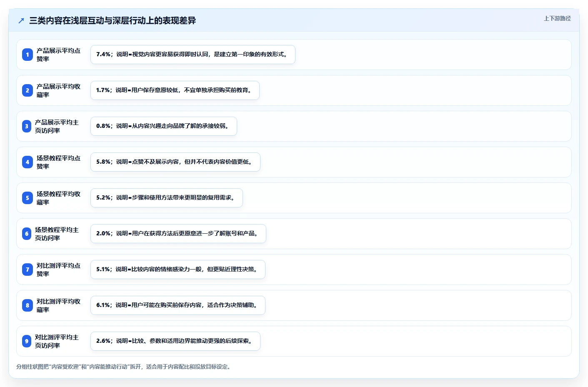Click the 2.0% description box

178,234
